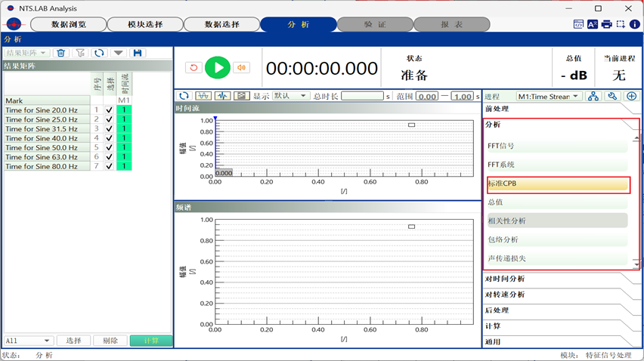Click the 总时长 input field
The image size is (644, 361).
click(x=362, y=97)
